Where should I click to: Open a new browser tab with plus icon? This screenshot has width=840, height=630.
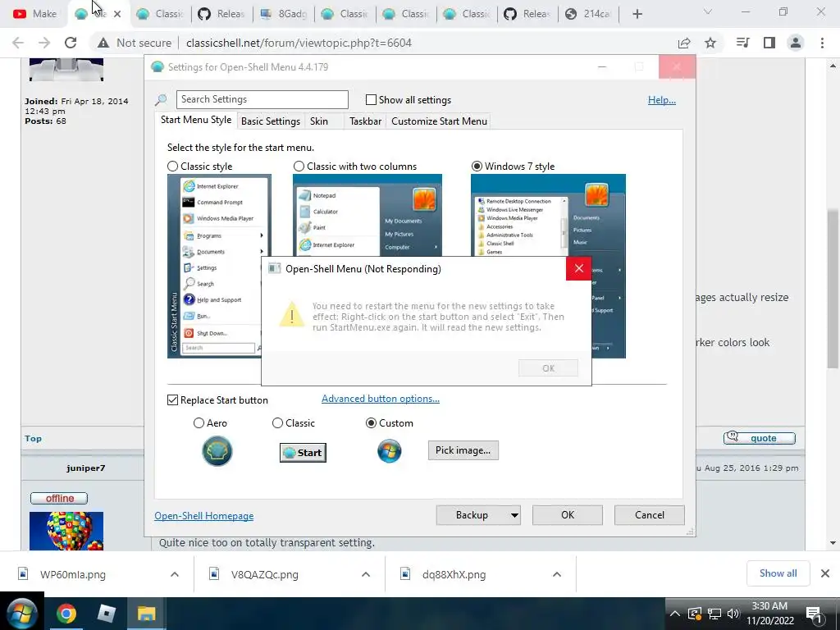(x=637, y=14)
